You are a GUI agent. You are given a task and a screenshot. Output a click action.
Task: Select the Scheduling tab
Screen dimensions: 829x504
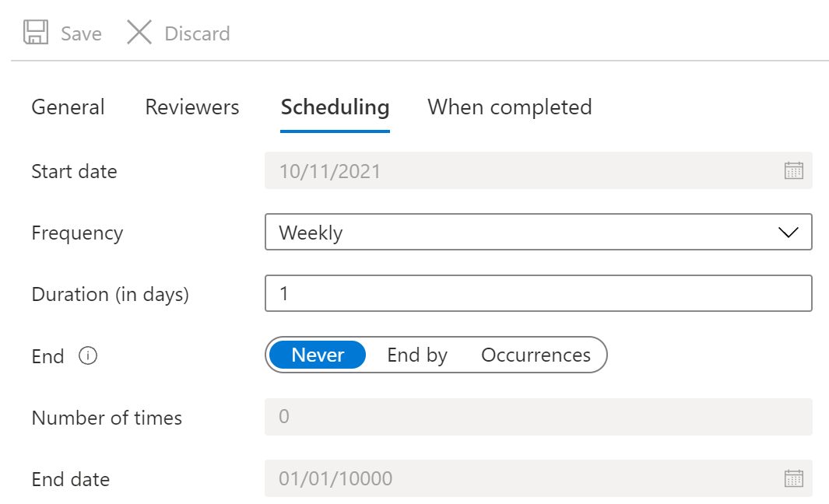click(335, 107)
